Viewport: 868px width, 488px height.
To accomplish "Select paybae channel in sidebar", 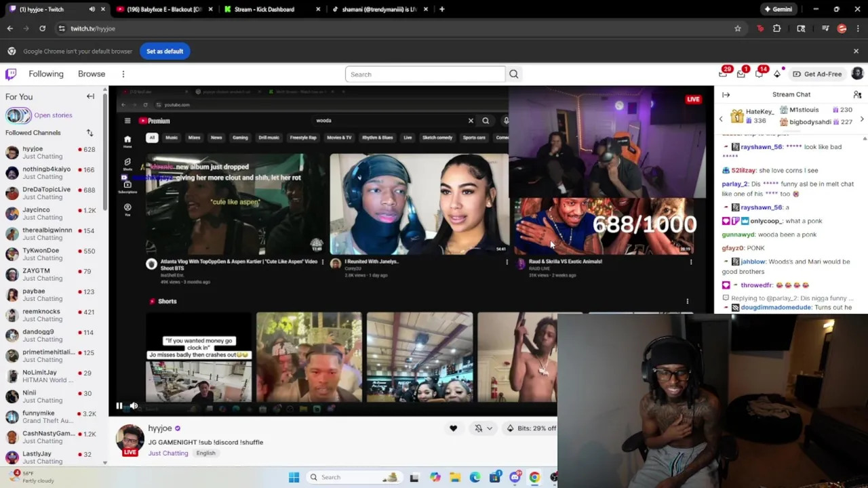I will [x=53, y=295].
